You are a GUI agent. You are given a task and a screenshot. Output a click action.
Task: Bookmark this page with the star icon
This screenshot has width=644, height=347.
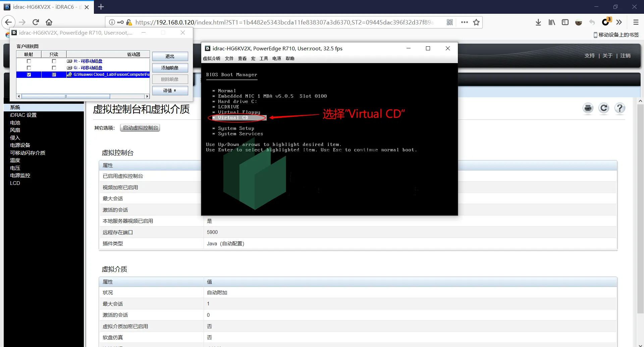click(x=476, y=22)
